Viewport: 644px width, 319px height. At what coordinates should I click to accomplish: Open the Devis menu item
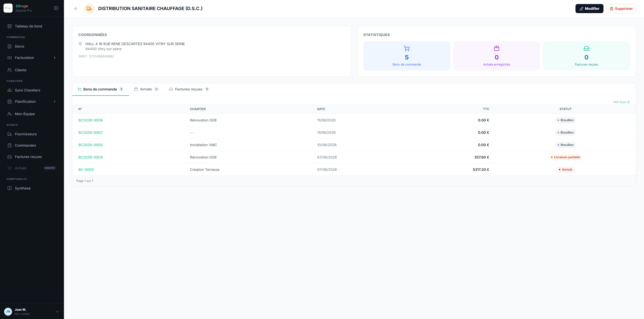(32, 46)
